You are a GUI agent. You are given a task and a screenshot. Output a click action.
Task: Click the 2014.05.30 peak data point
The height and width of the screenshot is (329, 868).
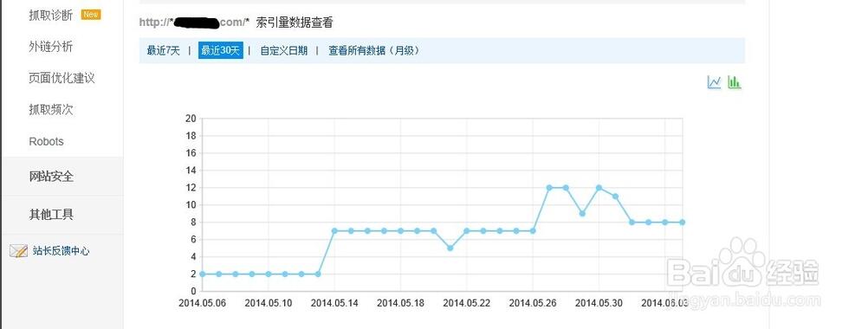pyautogui.click(x=599, y=188)
